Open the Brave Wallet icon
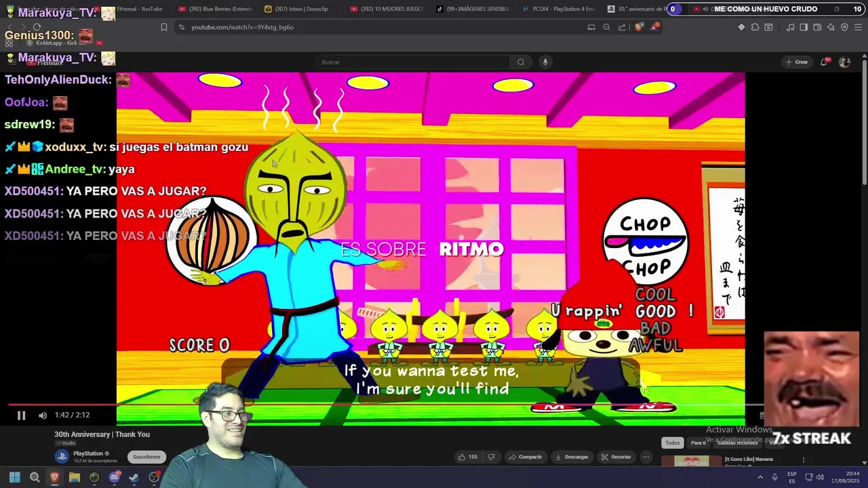Image resolution: width=868 pixels, height=488 pixels. [x=817, y=27]
